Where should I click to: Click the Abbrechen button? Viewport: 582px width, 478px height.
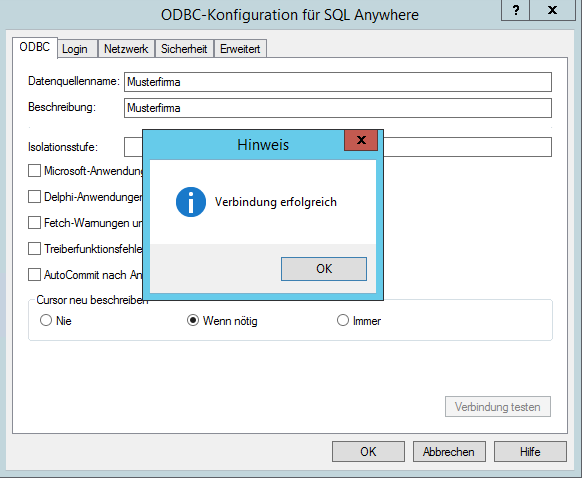tap(449, 452)
